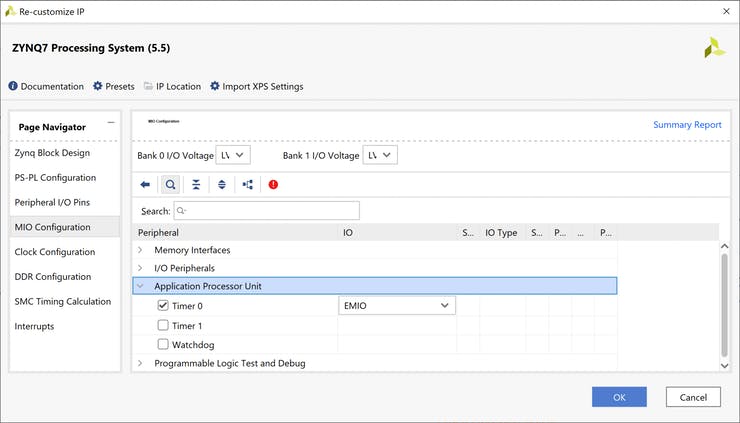Enable the Watchdog checkbox
The width and height of the screenshot is (740, 423).
163,345
